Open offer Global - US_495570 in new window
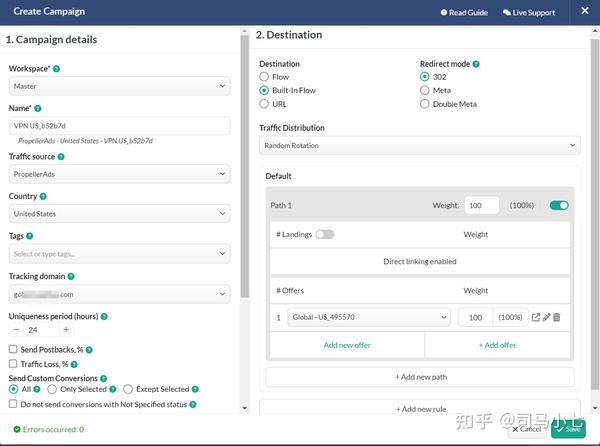Viewport: 600px width, 446px height. pyautogui.click(x=536, y=317)
